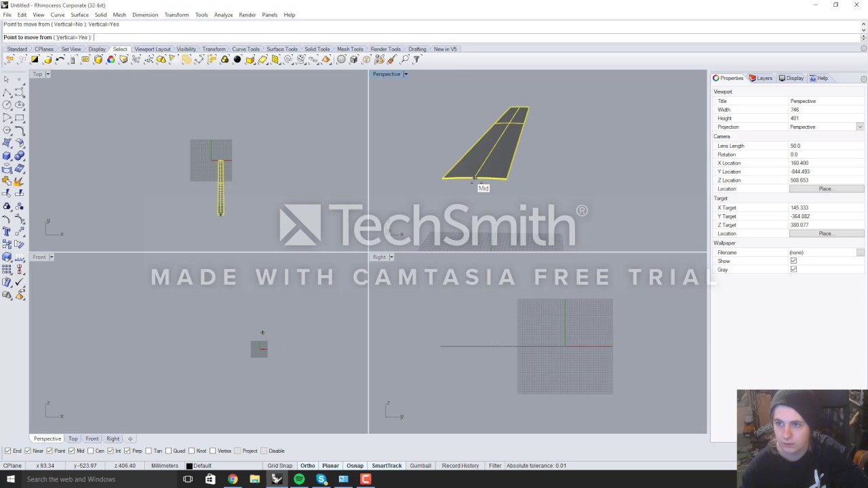
Task: Toggle Ortho mode in status bar
Action: [308, 466]
